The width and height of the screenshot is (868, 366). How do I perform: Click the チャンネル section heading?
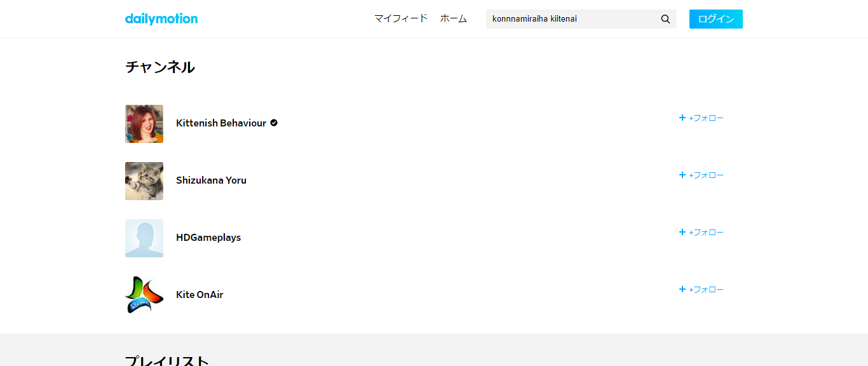click(x=160, y=67)
